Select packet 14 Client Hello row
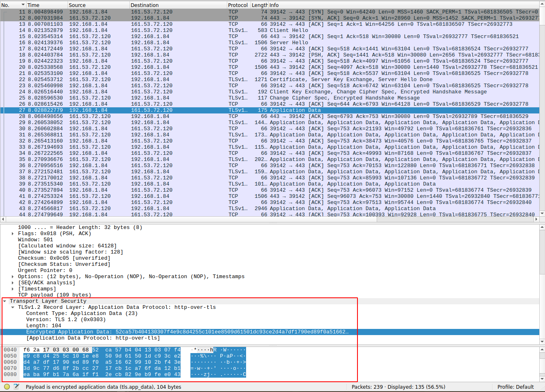The width and height of the screenshot is (545, 392). (x=164, y=30)
